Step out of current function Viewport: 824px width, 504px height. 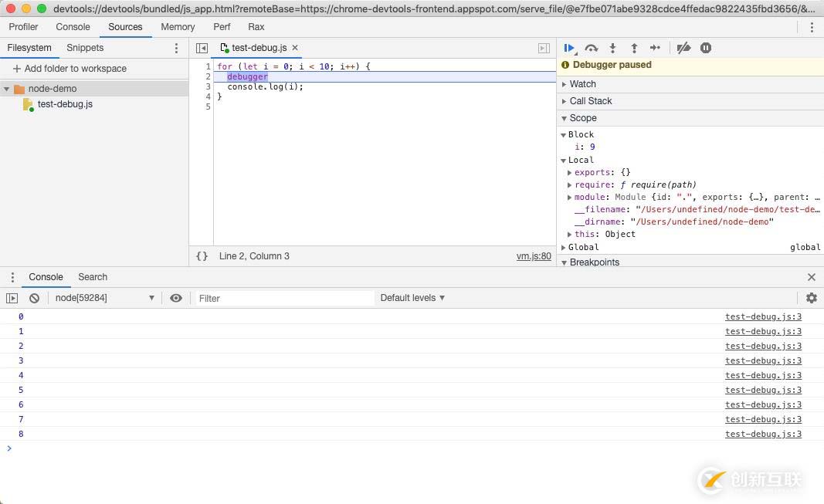(x=634, y=49)
